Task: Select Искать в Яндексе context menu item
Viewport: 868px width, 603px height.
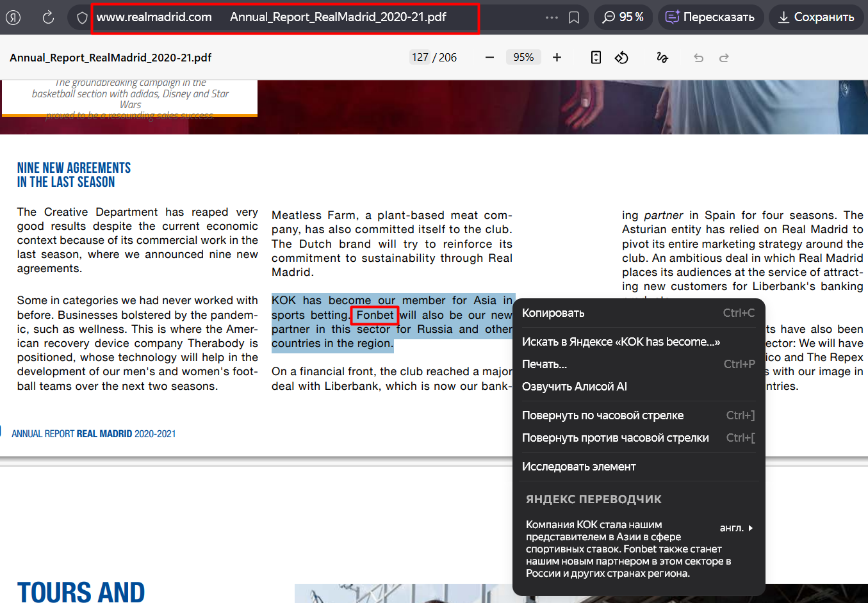Action: click(x=639, y=342)
